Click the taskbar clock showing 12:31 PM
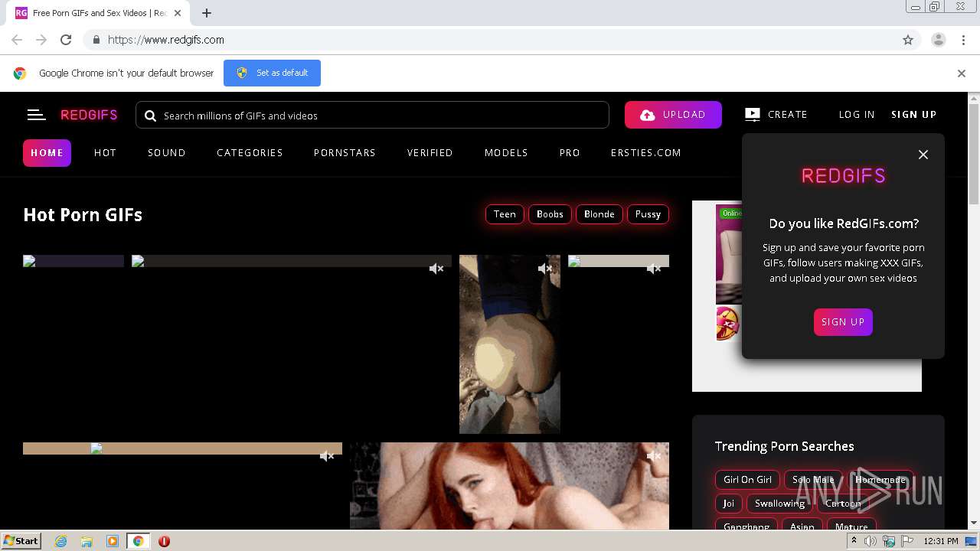Screen dimensions: 980x551 [x=941, y=541]
